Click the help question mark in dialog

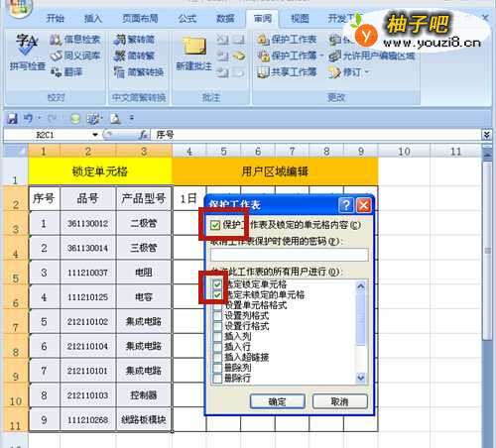click(x=346, y=205)
